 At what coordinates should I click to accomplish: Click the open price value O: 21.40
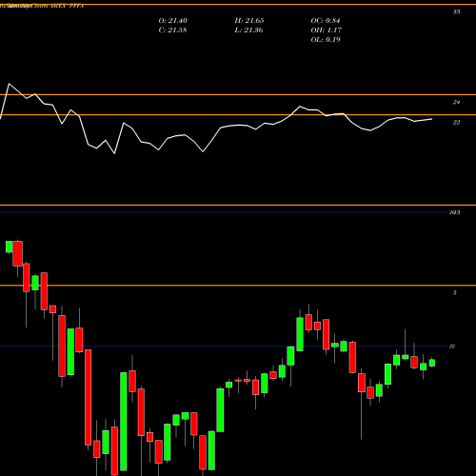(173, 21)
